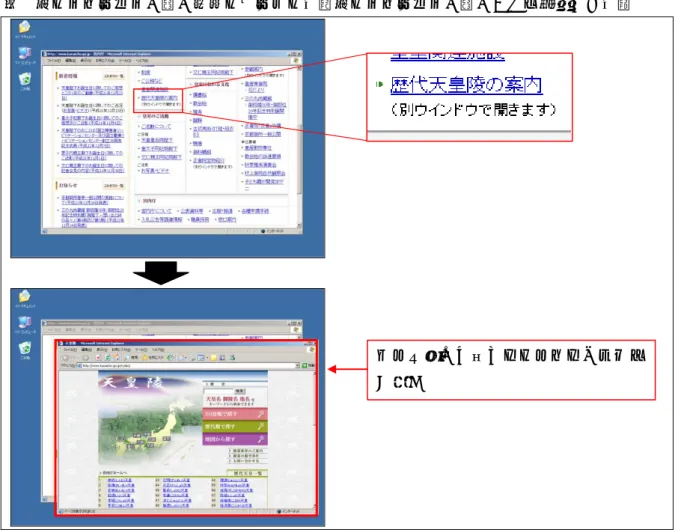The image size is (678, 530).
Task: Click purple 地図から探す button
Action: pos(235,439)
